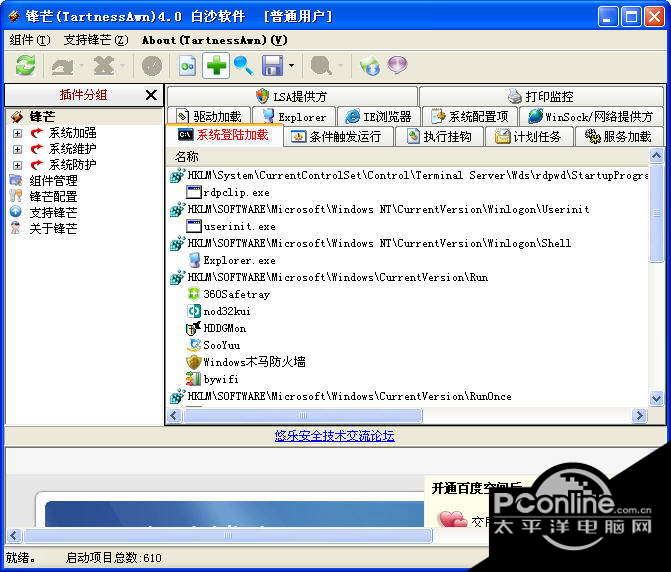Viewport: 671px width, 572px height.
Task: Click the purple speech bubble toolbar icon
Action: click(x=398, y=65)
